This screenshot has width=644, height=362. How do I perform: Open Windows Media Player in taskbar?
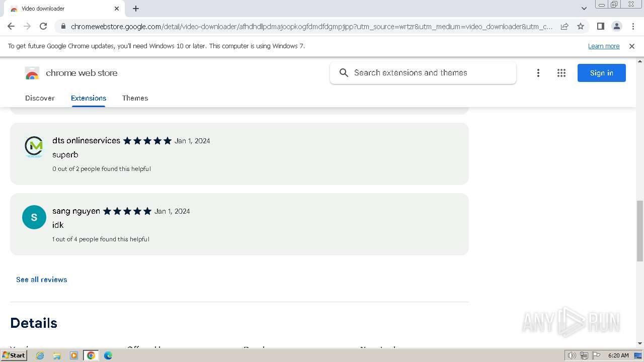[74, 355]
